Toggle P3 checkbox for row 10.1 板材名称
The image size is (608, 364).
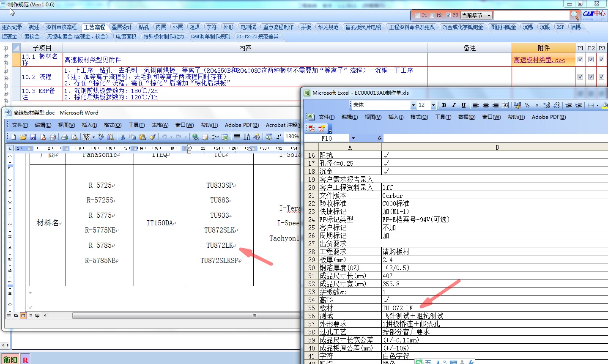[601, 60]
